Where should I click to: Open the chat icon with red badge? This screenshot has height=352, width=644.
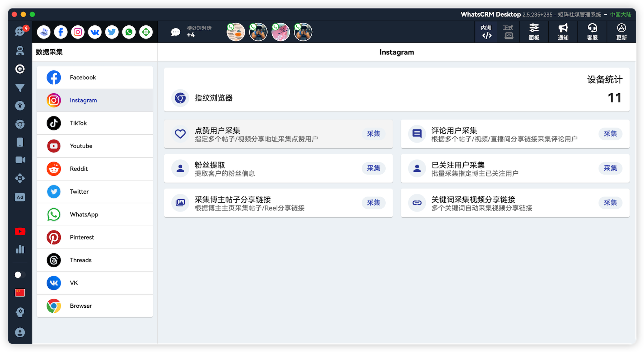coord(20,31)
